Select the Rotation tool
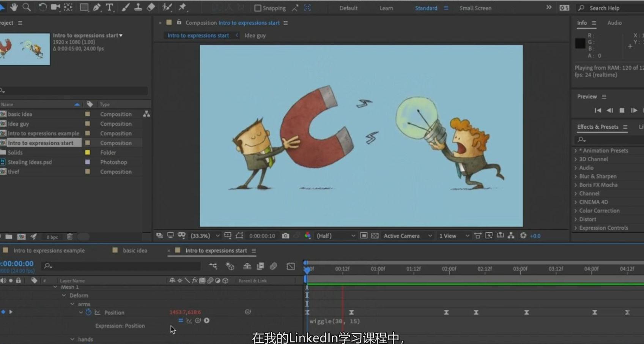Viewport: 644px width, 344px height. point(43,7)
